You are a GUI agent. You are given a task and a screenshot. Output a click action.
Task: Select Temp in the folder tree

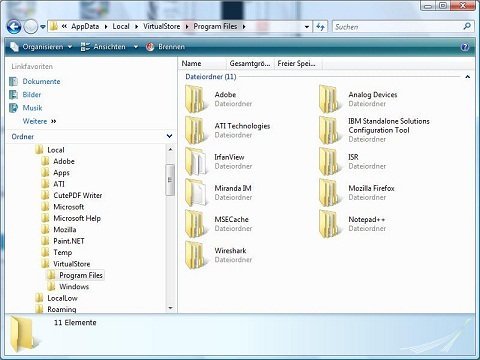(63, 252)
